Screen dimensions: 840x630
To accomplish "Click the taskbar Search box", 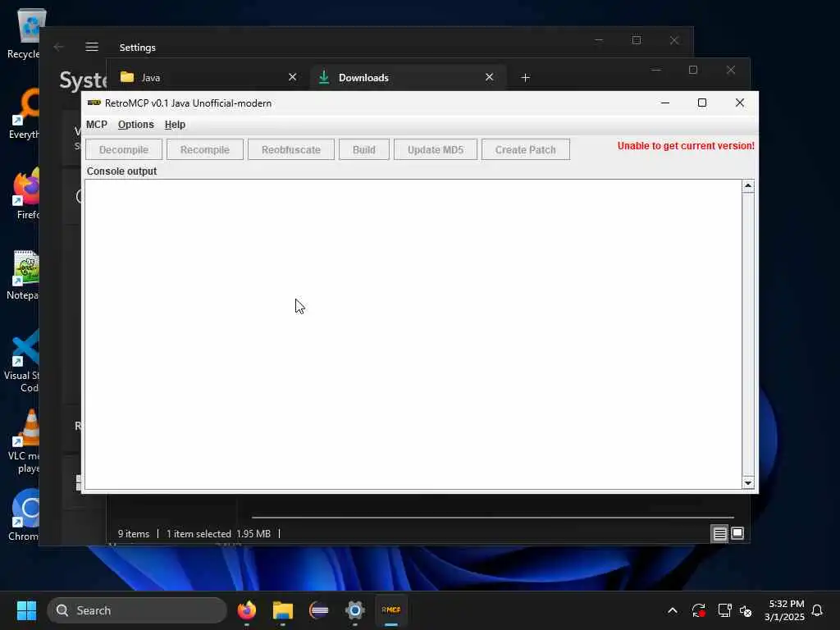I will [137, 610].
